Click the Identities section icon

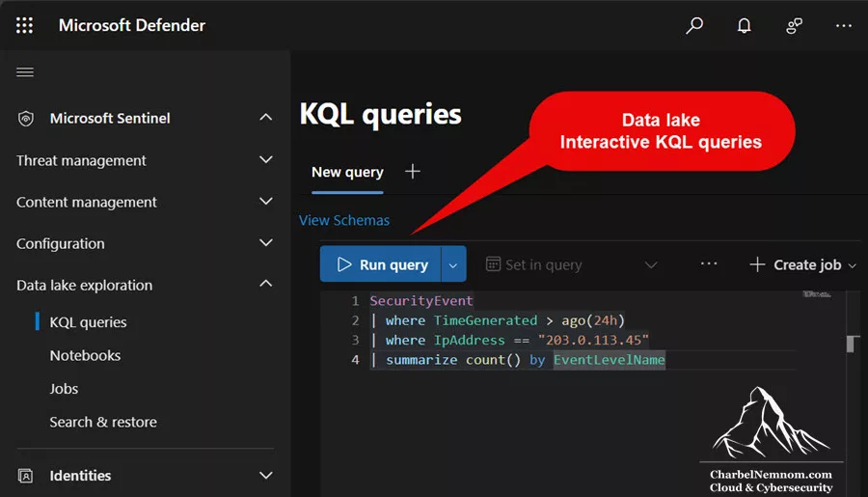[25, 476]
